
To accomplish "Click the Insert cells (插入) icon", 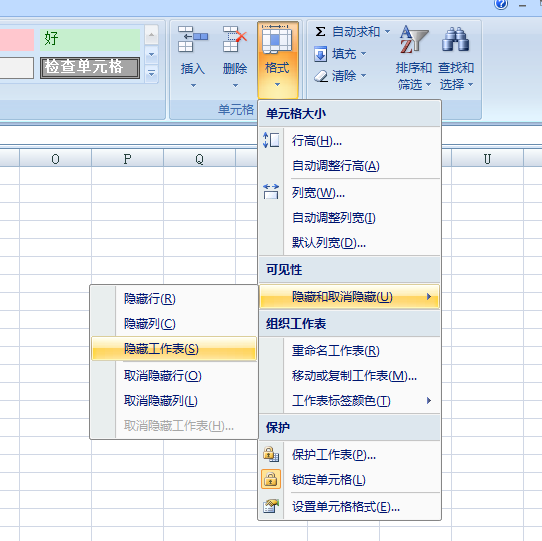I will click(x=193, y=39).
